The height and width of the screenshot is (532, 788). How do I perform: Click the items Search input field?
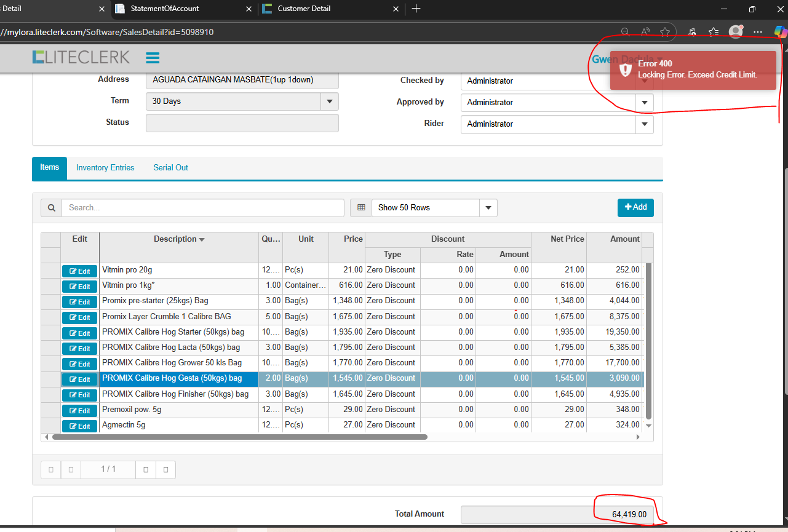pos(203,208)
